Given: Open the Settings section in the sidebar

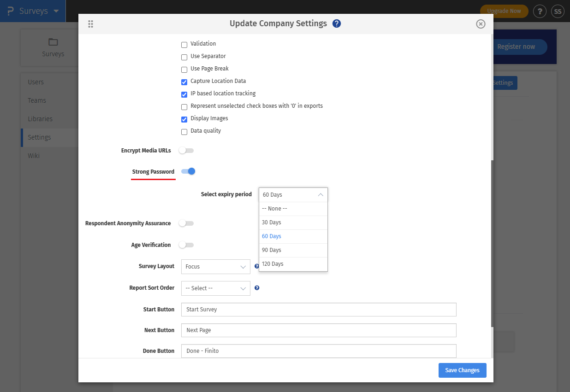Looking at the screenshot, I should pyautogui.click(x=39, y=137).
